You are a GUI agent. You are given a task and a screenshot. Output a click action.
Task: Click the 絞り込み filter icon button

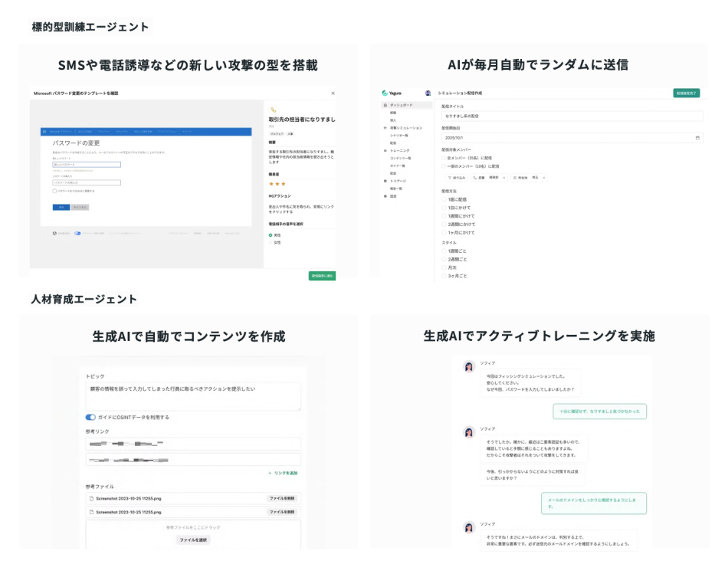point(456,177)
